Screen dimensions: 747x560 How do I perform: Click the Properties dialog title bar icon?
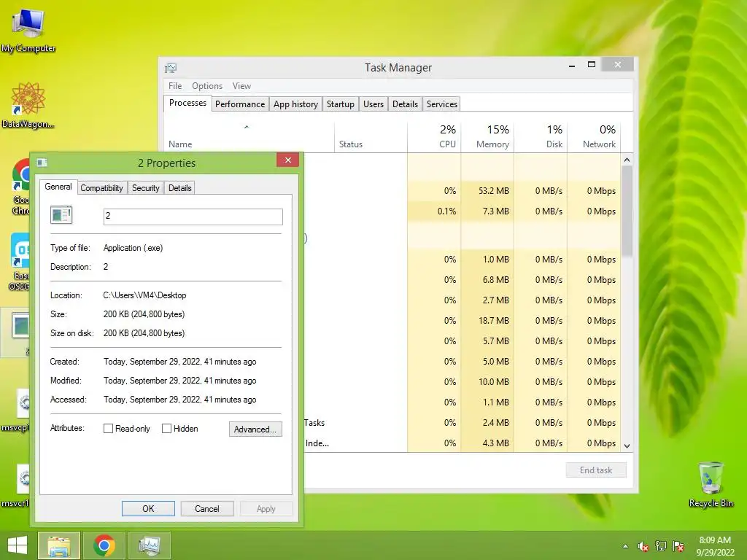42,163
